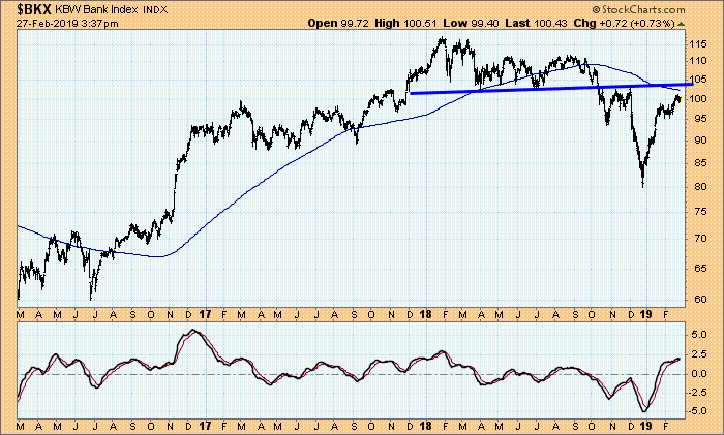The width and height of the screenshot is (724, 435).
Task: Click the Open 99.72 value
Action: tap(338, 23)
